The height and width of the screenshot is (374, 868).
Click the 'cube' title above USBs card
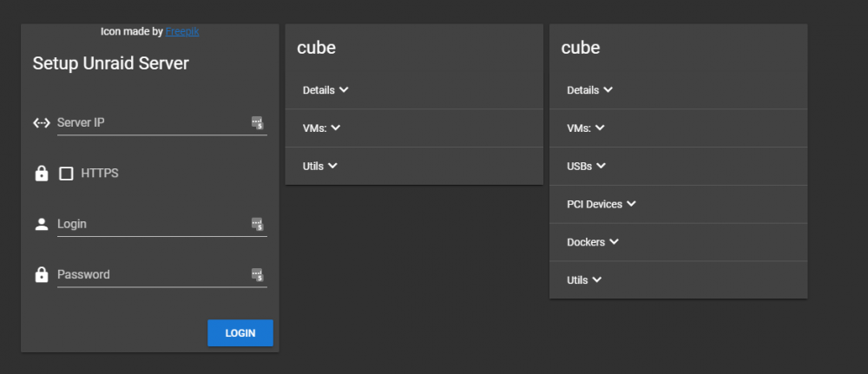(580, 48)
